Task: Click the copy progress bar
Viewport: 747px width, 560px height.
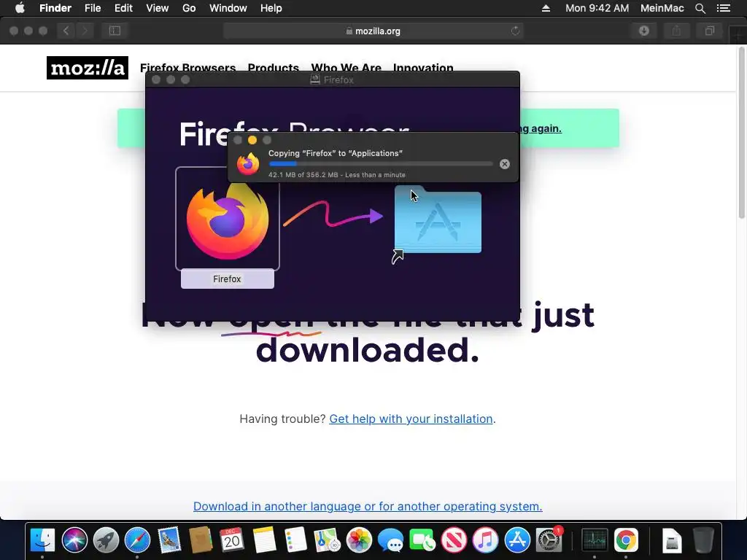Action: point(381,164)
